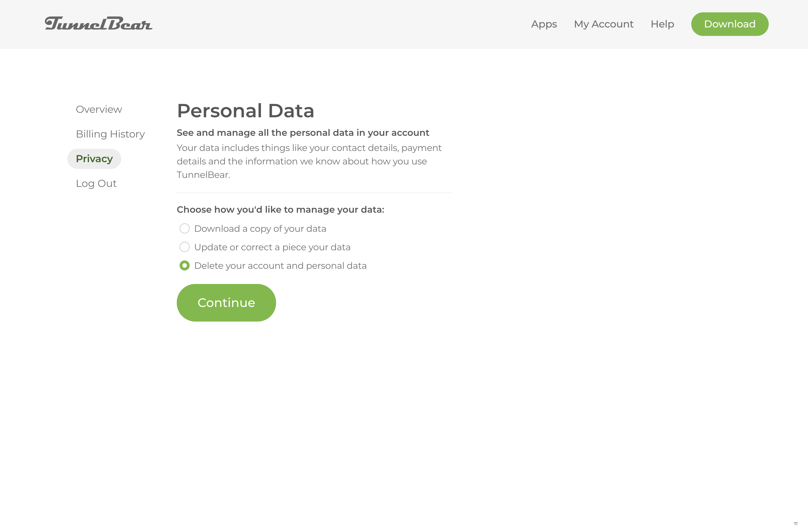Click the 'Update or correct a piece your data' label
This screenshot has height=532, width=808.
coord(272,247)
